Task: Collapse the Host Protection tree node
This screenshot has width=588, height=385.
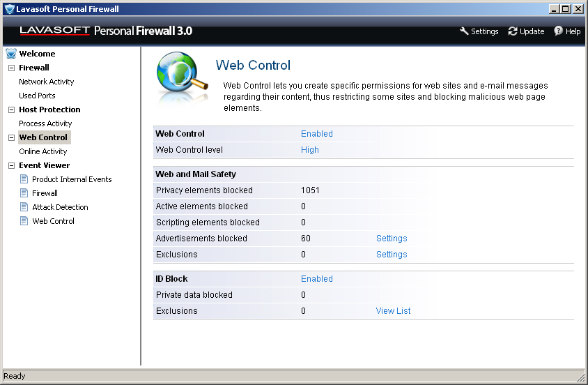Action: click(x=11, y=110)
